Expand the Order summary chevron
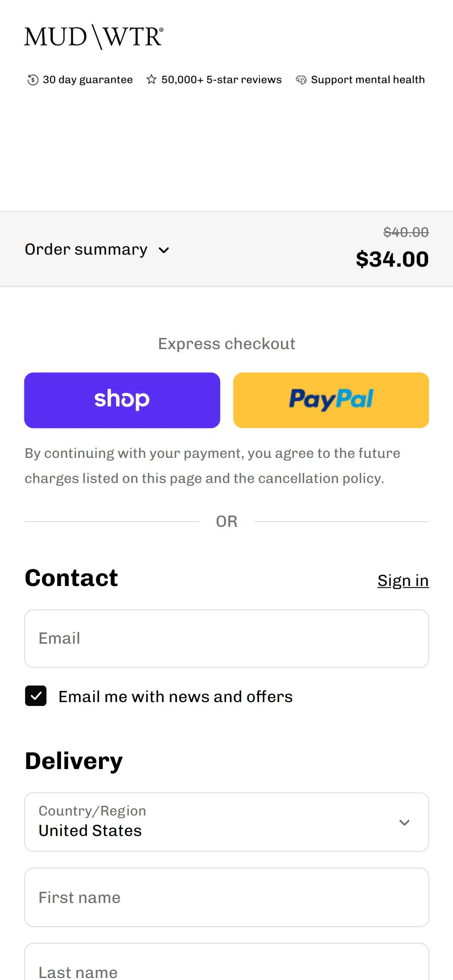Image resolution: width=453 pixels, height=980 pixels. [x=164, y=250]
